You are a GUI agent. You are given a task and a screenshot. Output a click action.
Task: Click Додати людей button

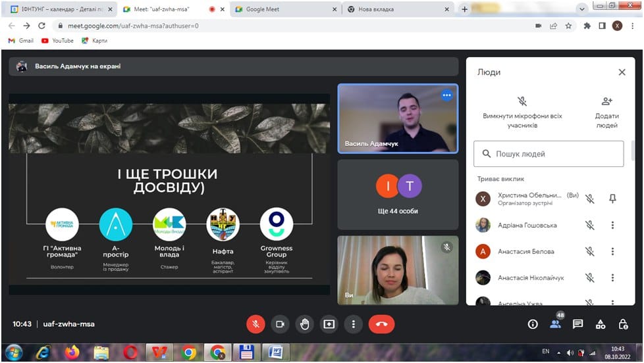point(606,109)
